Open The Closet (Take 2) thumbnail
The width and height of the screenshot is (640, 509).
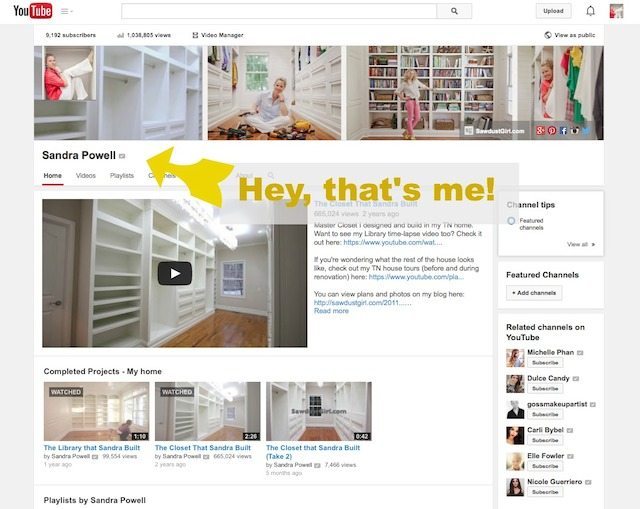point(319,411)
